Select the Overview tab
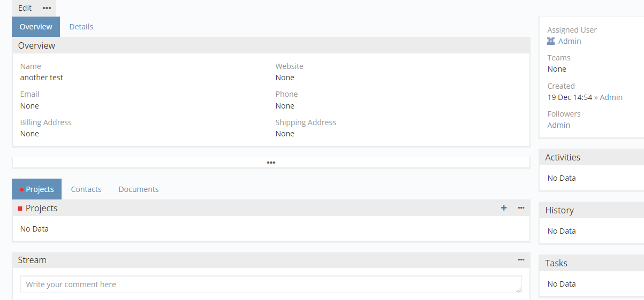 click(x=36, y=27)
